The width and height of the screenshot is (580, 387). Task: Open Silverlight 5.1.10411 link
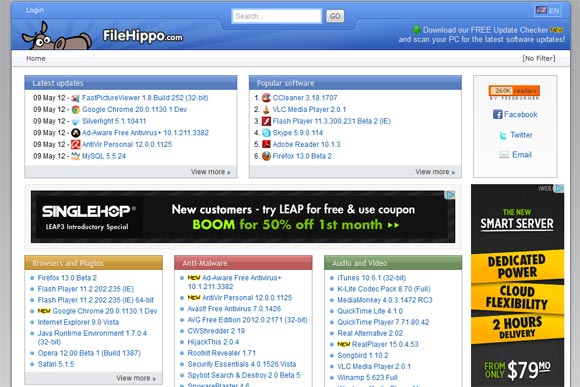point(114,121)
